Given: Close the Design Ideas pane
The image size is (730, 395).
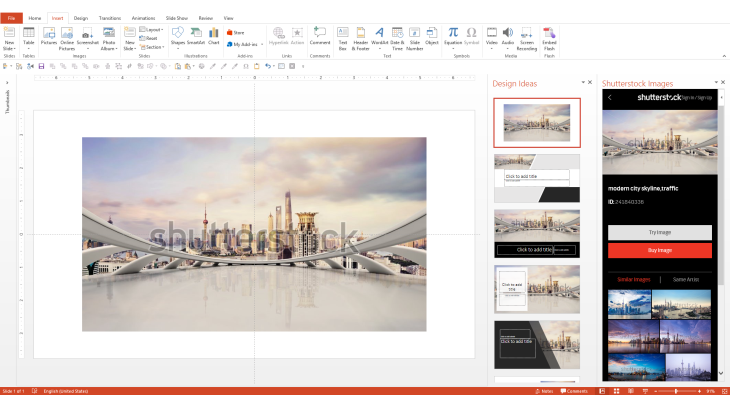Looking at the screenshot, I should click(x=590, y=82).
